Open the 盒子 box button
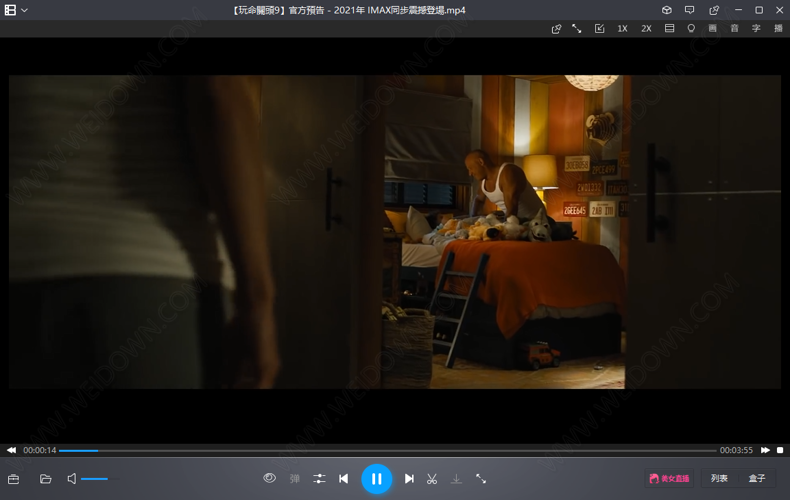Screen dimensions: 790x500 pyautogui.click(x=757, y=478)
